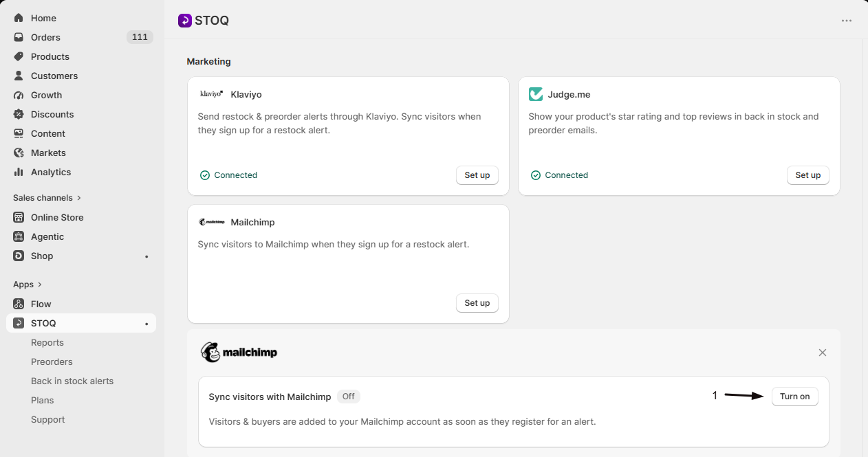The height and width of the screenshot is (457, 868).
Task: Click the Sync visitors with Mailchimp heading
Action: pos(270,397)
